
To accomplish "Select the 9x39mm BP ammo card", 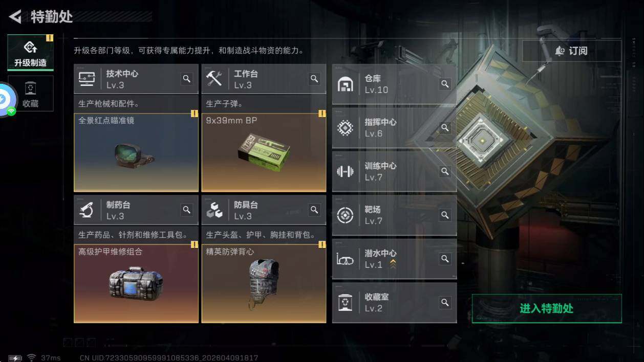I will (x=264, y=152).
